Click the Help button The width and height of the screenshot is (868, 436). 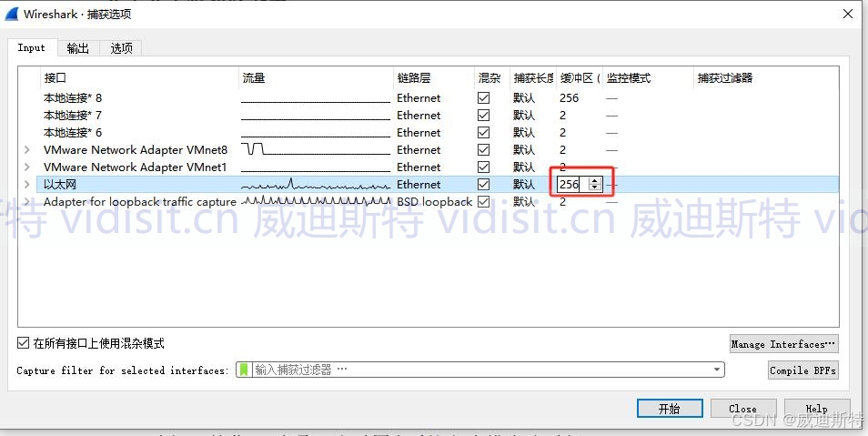coord(816,409)
